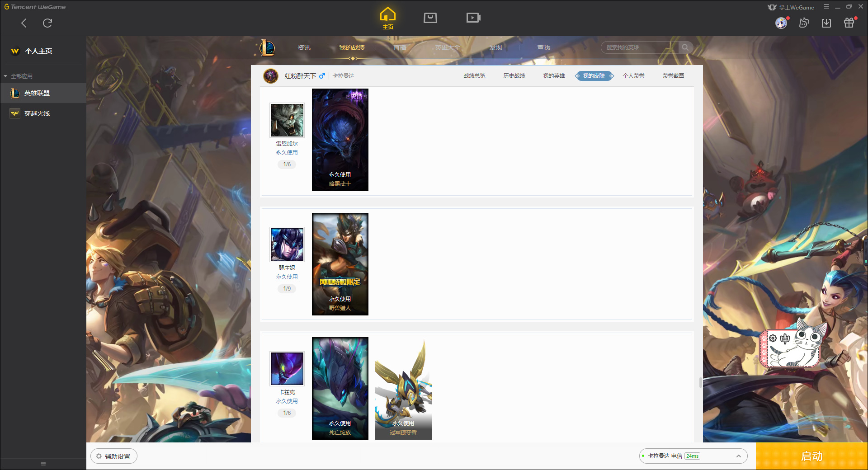Screen dimensions: 868x470
Task: Switch to 荣誉截图 sub-tab
Action: [x=673, y=76]
